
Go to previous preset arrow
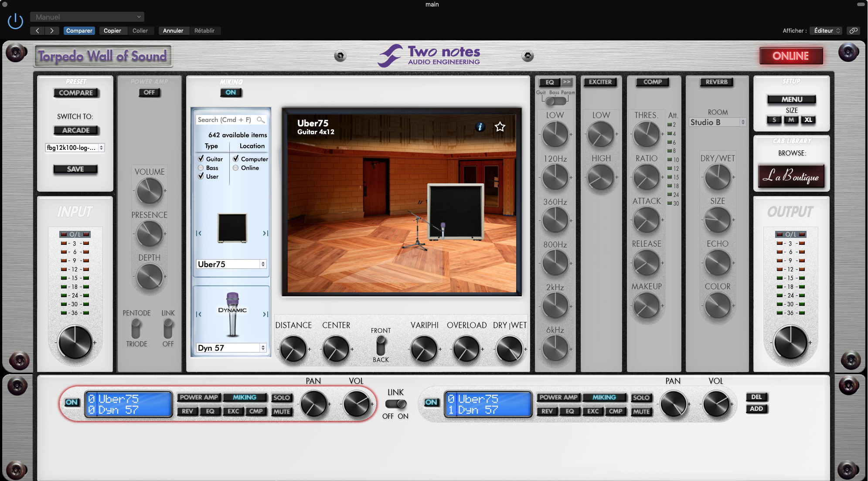click(37, 30)
